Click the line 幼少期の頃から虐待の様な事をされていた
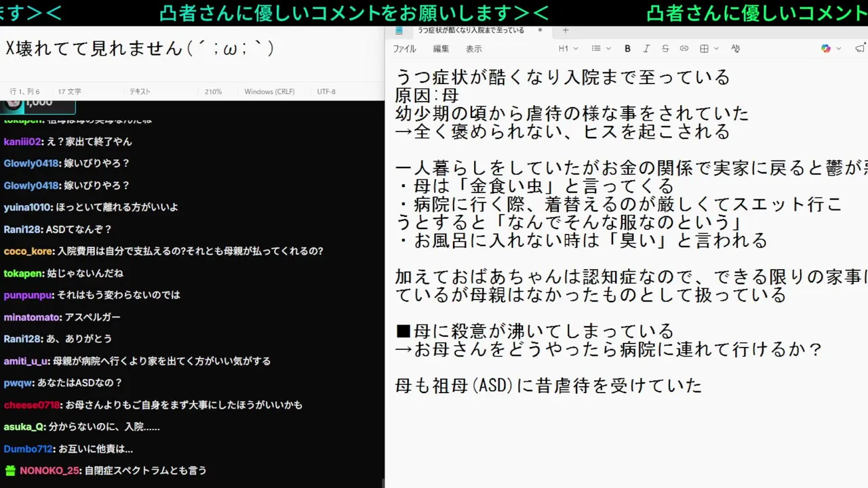 [572, 113]
